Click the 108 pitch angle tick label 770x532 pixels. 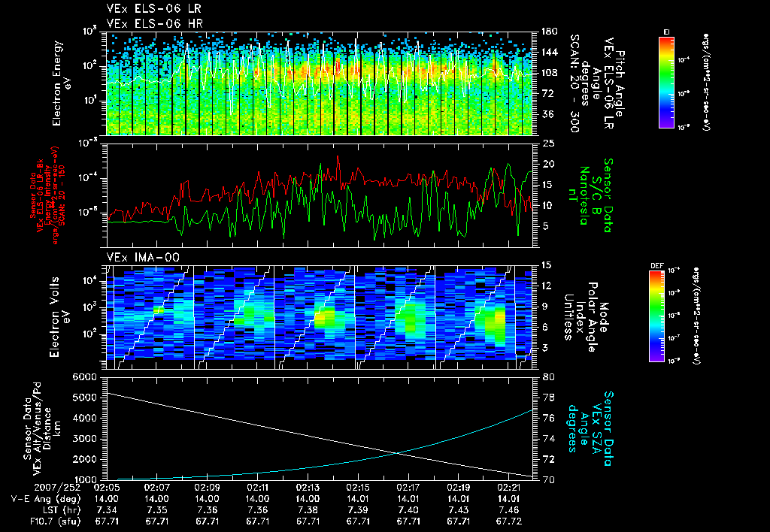click(548, 73)
